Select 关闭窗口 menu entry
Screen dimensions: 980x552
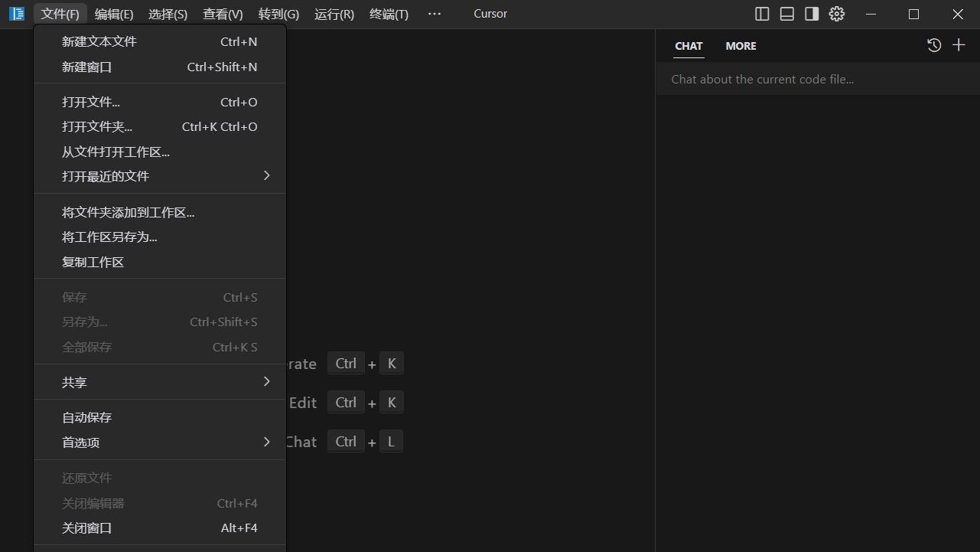click(160, 528)
